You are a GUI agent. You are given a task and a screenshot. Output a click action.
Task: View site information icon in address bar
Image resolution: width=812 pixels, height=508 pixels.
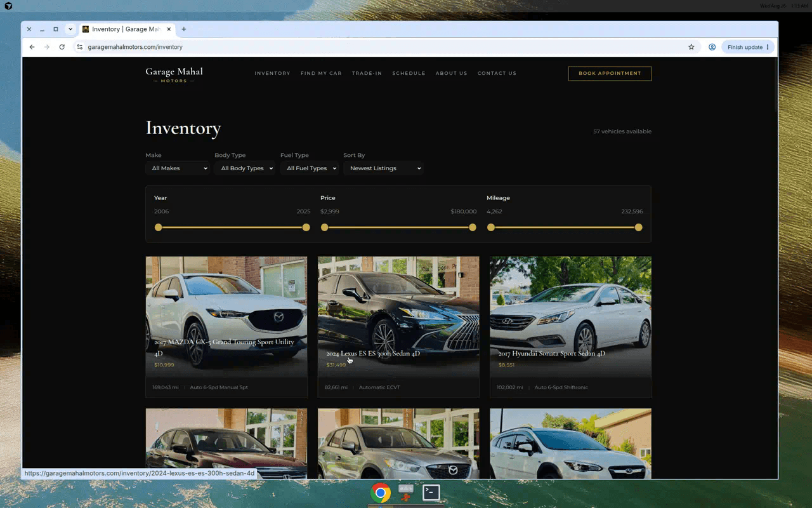point(80,47)
